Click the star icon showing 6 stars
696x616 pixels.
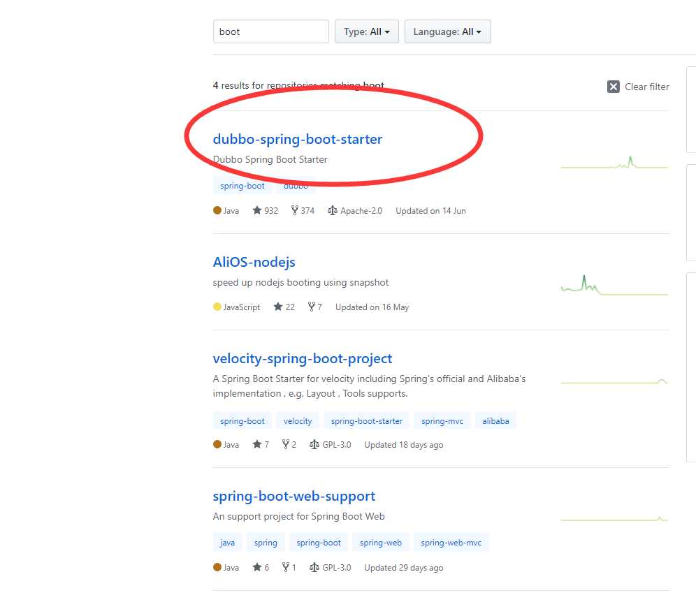coord(256,567)
